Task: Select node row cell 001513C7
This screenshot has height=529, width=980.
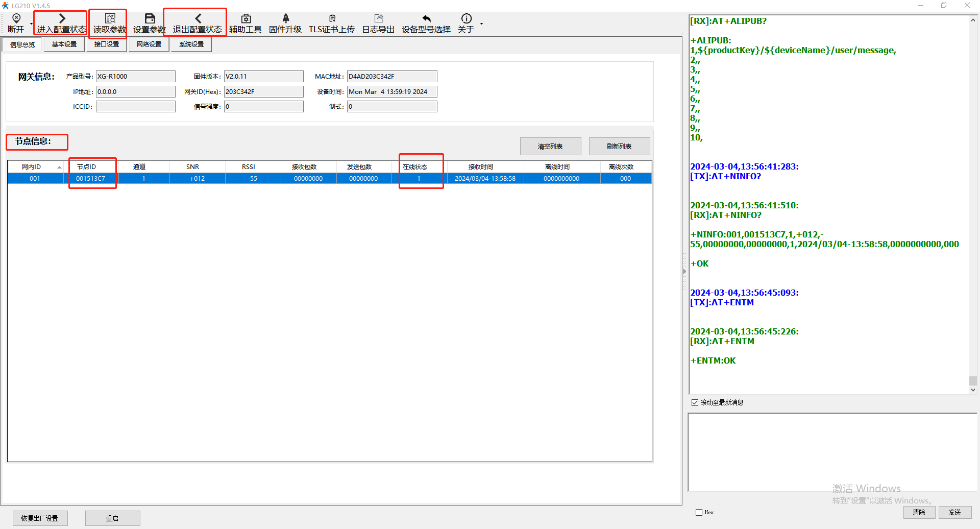Action: 91,179
